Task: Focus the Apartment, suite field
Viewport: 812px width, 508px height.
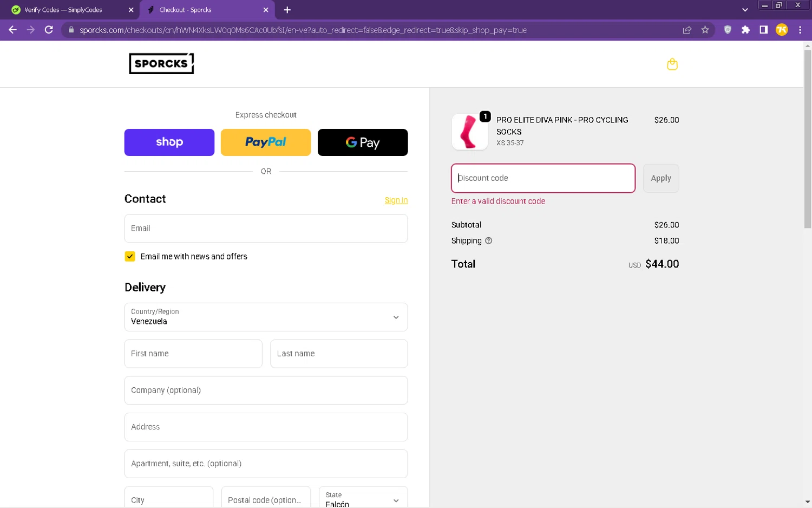Action: click(266, 464)
